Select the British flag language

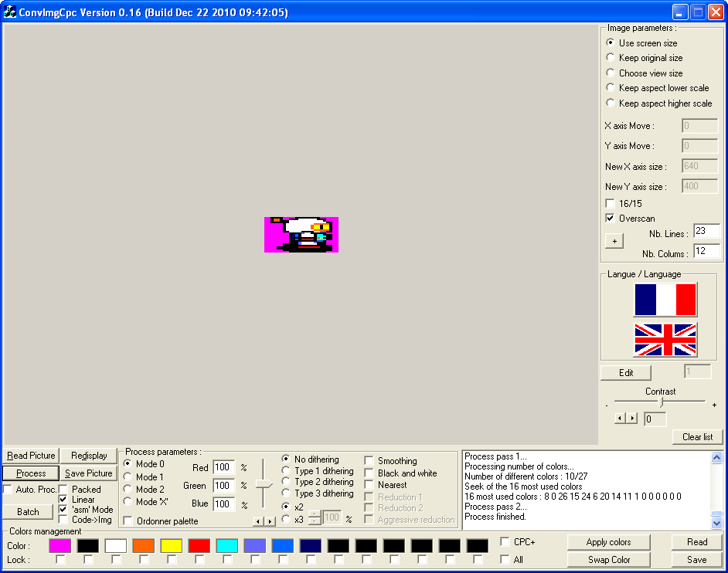click(665, 340)
